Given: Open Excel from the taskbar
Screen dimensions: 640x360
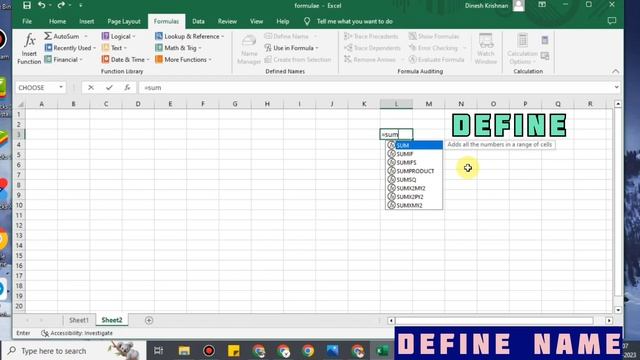Looking at the screenshot, I should pyautogui.click(x=382, y=351).
